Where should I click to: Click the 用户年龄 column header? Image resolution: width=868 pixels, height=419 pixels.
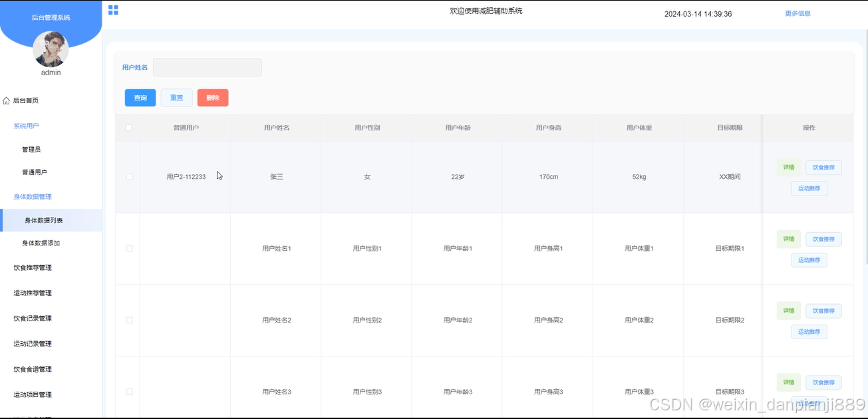point(458,128)
